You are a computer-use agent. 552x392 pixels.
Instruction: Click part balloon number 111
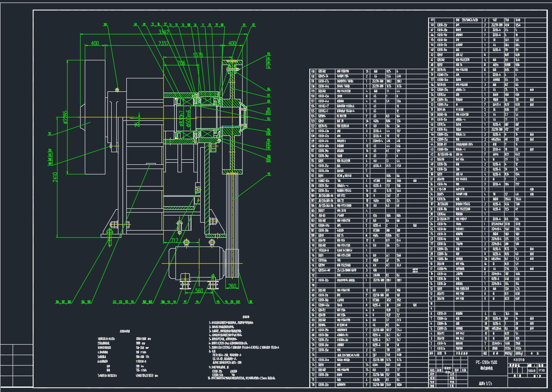[x=50, y=134]
